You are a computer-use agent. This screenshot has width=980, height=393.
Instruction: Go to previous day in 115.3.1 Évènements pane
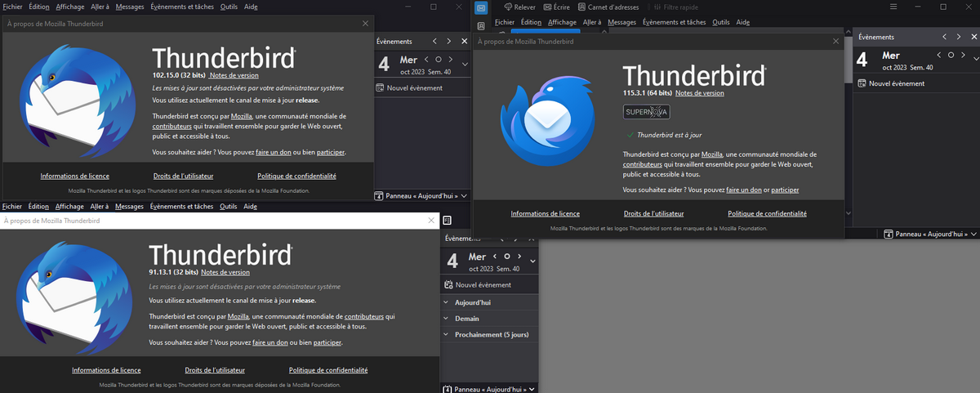939,55
